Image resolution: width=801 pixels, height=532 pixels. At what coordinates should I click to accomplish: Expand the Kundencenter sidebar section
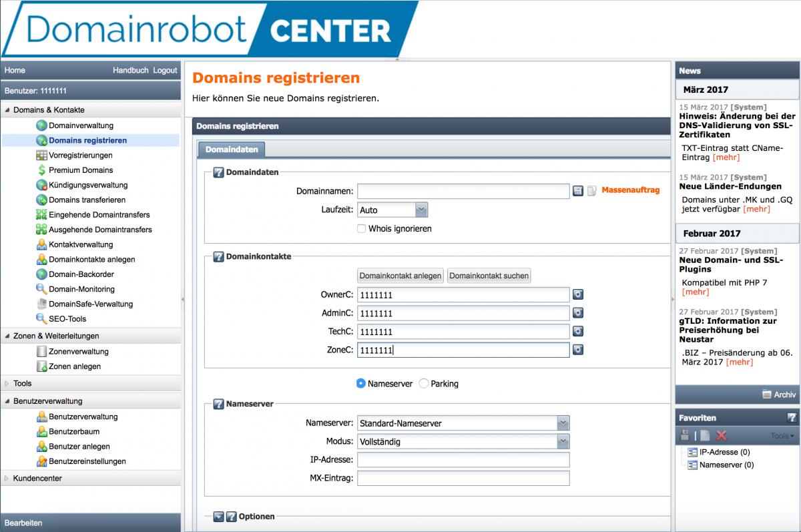(7, 479)
